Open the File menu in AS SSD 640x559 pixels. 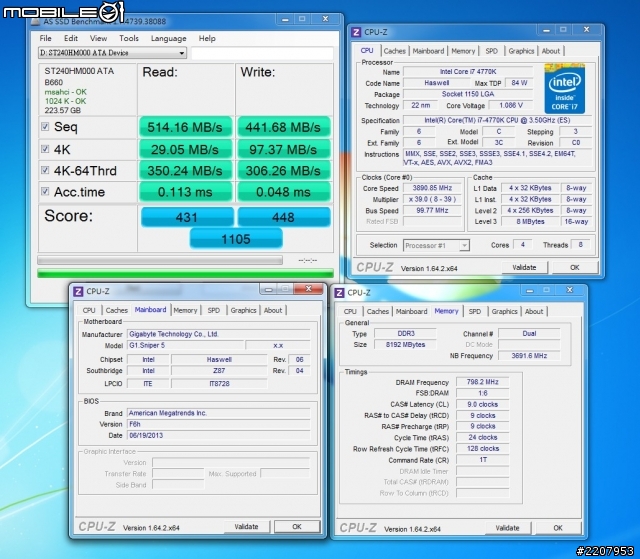point(45,38)
